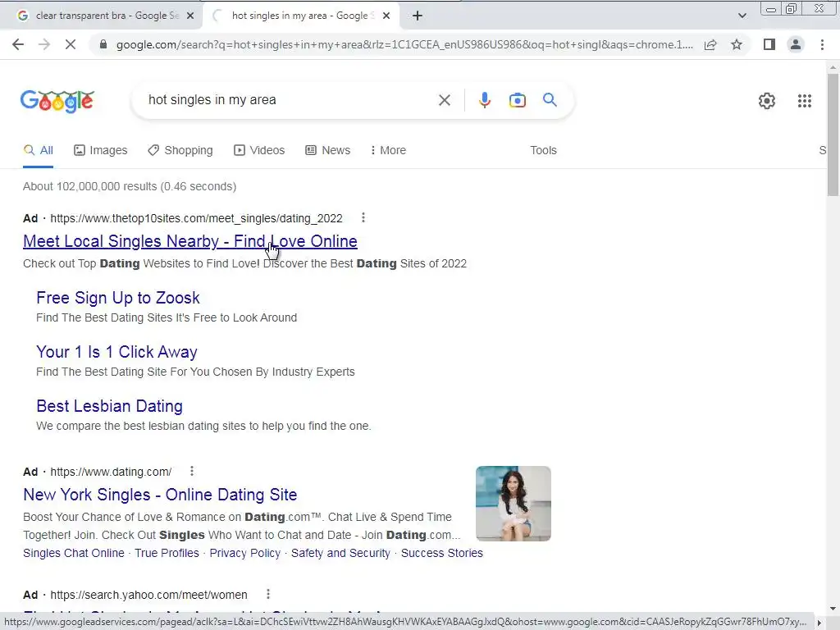Open 'Singles Chat Online' sitelink
This screenshot has height=630, width=840.
click(74, 553)
